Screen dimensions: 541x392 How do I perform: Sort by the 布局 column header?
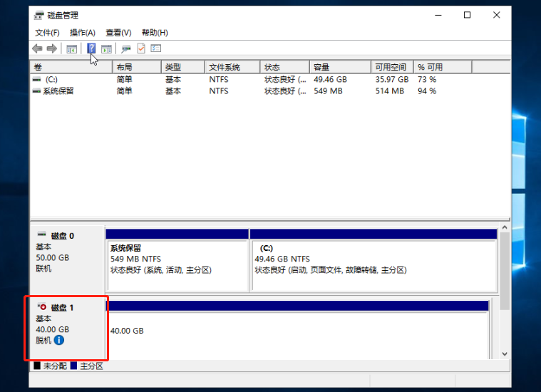click(x=137, y=67)
